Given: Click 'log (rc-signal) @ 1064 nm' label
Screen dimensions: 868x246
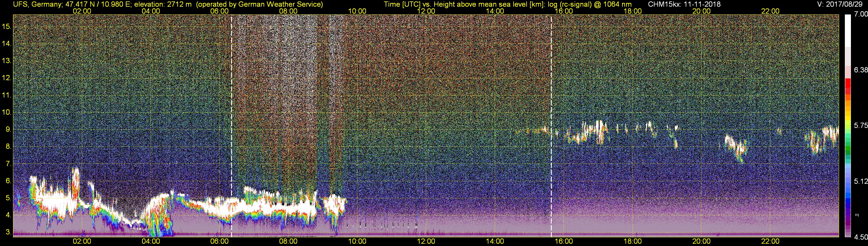Looking at the screenshot, I should [x=590, y=4].
